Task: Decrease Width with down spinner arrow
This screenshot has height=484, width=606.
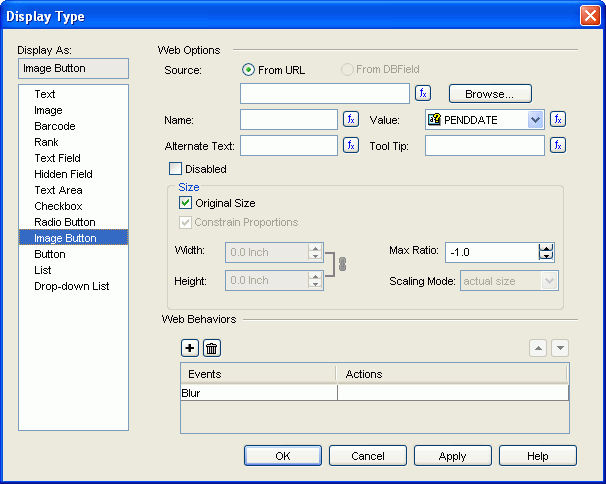Action: pos(315,256)
